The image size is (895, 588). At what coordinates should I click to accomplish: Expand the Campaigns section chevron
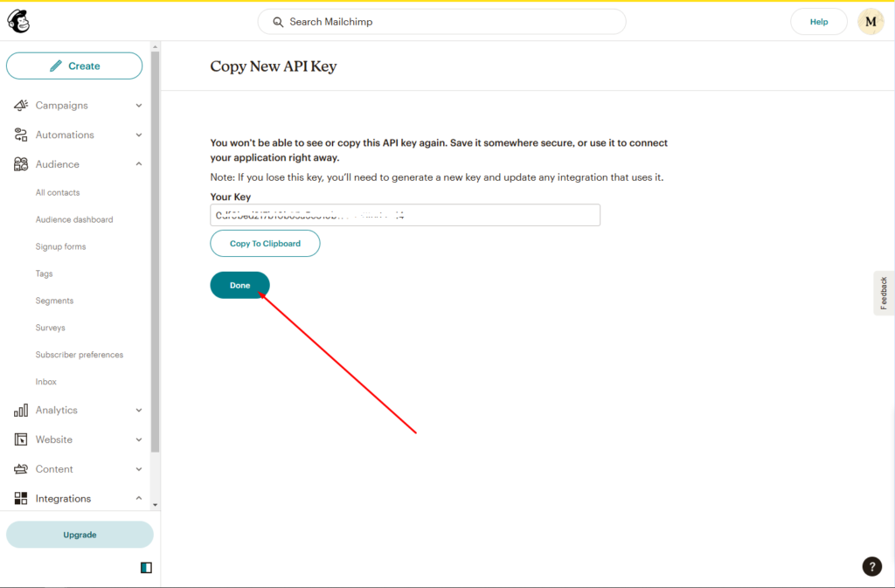[139, 106]
